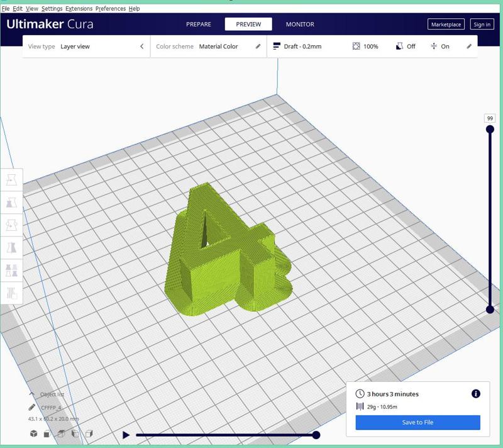Click the pencil icon next to CFFFP_4
503x448 pixels.
[32, 407]
